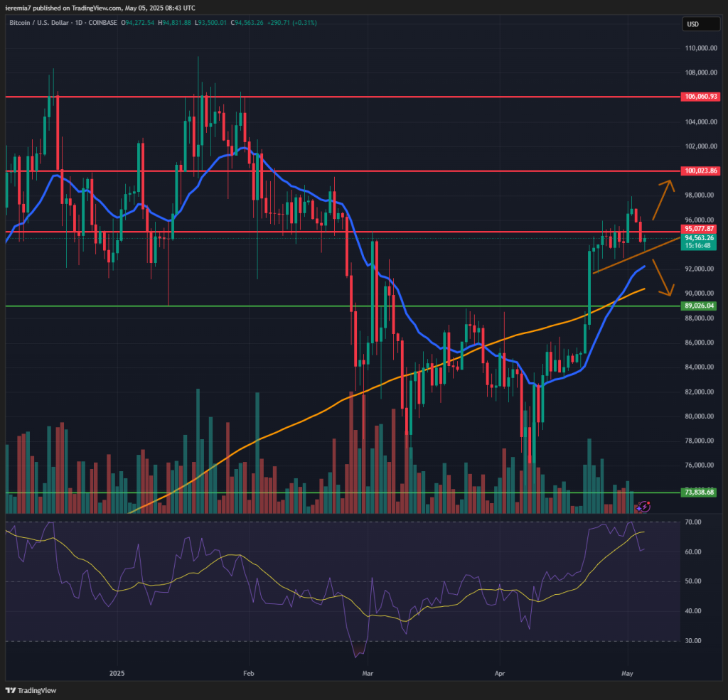Click the May date label on time axis
Image resolution: width=728 pixels, height=700 pixels.
pyautogui.click(x=627, y=673)
